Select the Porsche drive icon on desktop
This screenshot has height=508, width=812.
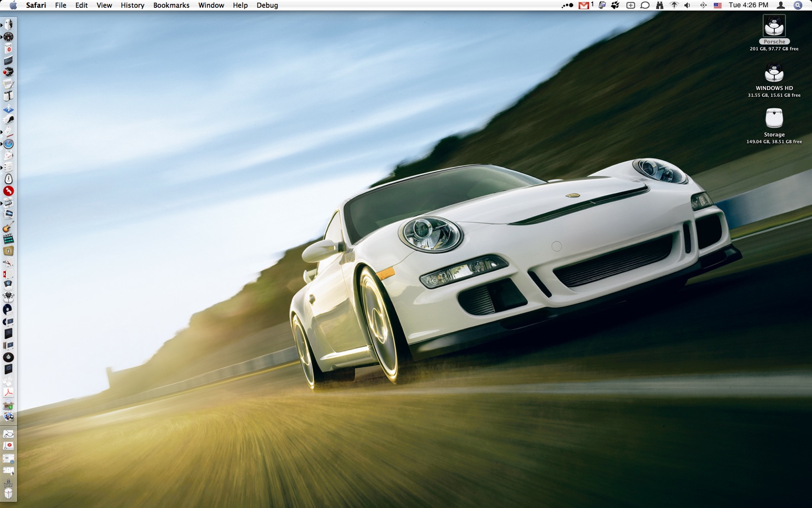pos(774,26)
